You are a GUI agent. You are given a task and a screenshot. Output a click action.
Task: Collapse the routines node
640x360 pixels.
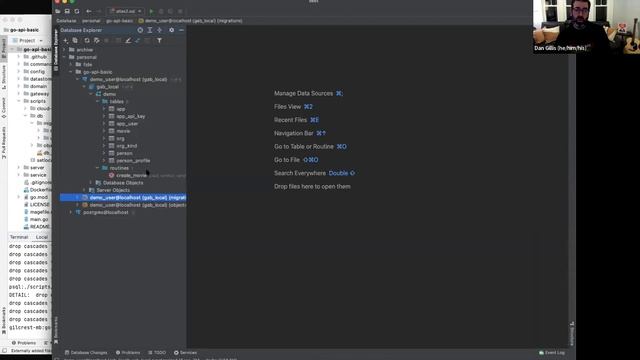[98, 168]
